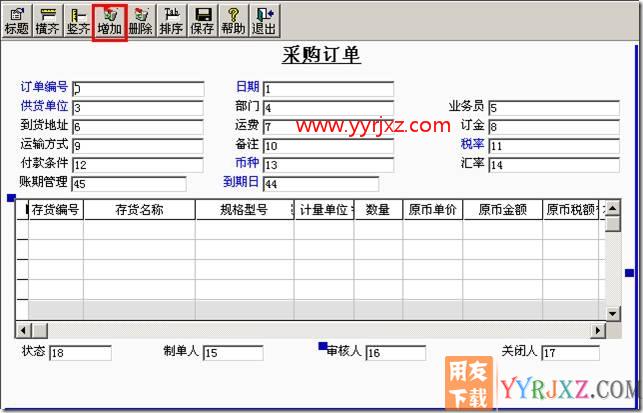Open the 排序 Tab order tool
Viewport: 643px width, 413px height.
coord(171,21)
